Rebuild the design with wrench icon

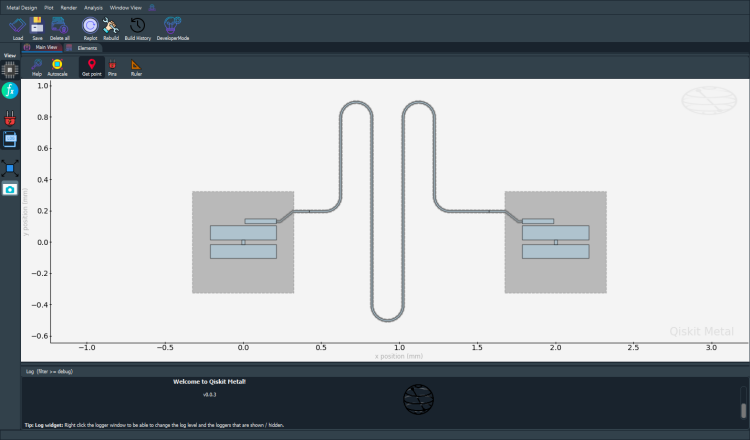[111, 29]
